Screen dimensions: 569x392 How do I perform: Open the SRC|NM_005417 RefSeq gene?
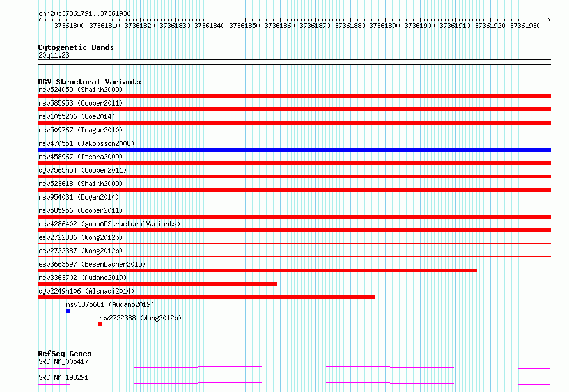63,361
